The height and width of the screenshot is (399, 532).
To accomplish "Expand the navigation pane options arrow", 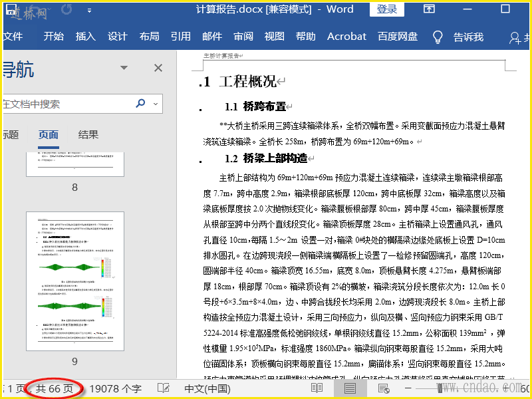I will (x=123, y=68).
